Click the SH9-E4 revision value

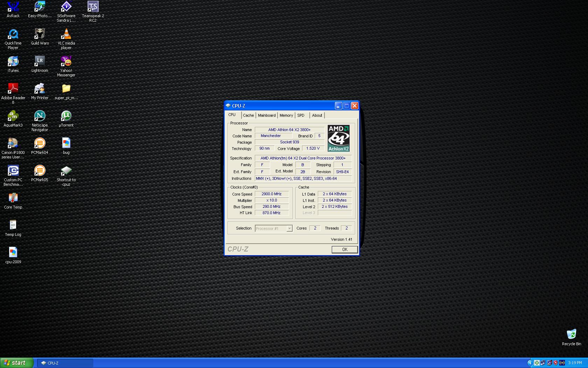342,172
